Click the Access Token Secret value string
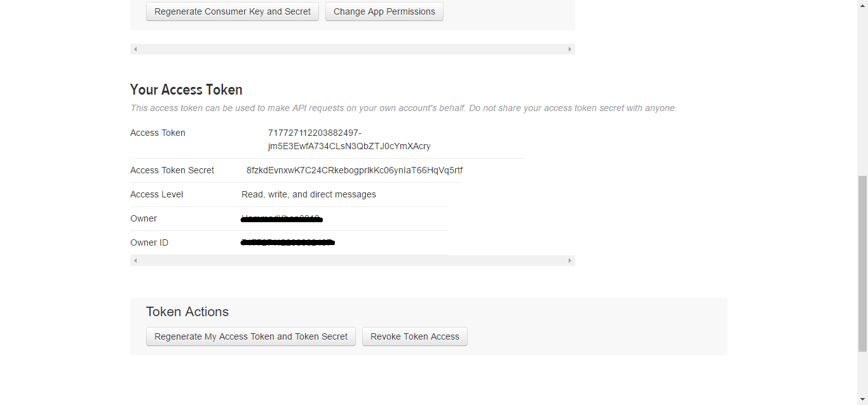868x405 pixels. click(355, 170)
